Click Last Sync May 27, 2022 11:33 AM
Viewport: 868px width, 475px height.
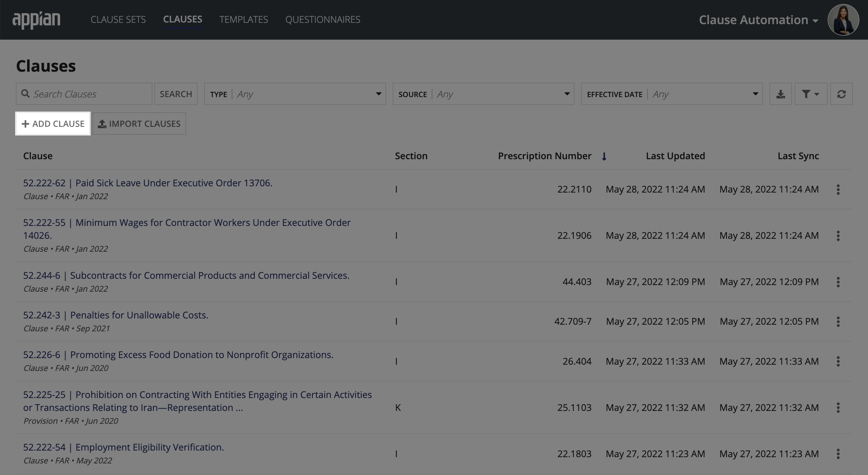coord(769,362)
